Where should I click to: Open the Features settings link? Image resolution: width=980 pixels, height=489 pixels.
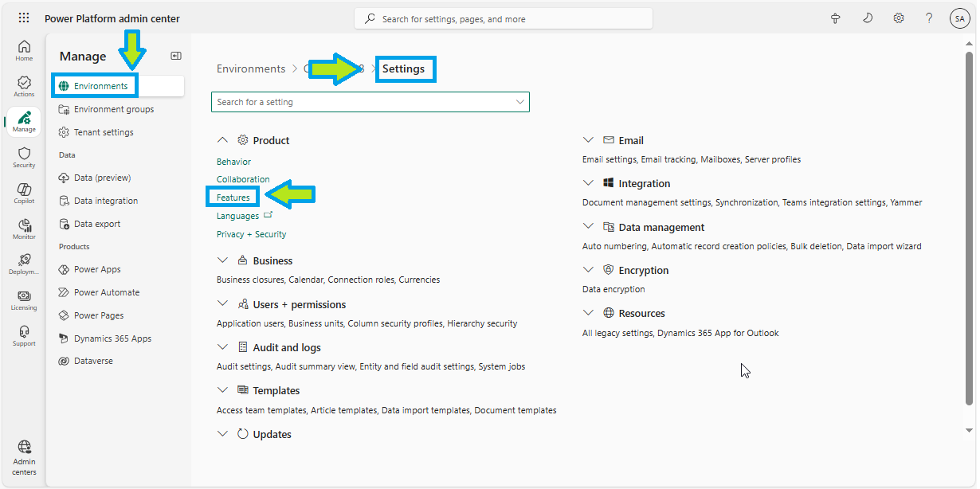pos(233,198)
